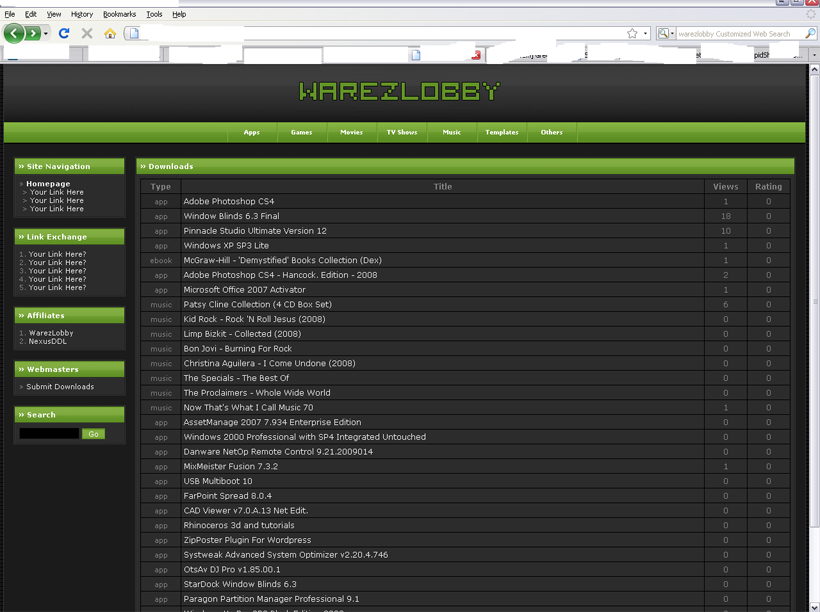Screen dimensions: 820x612
Task: Open the back/forward history dropdown arrow
Action: (x=46, y=34)
